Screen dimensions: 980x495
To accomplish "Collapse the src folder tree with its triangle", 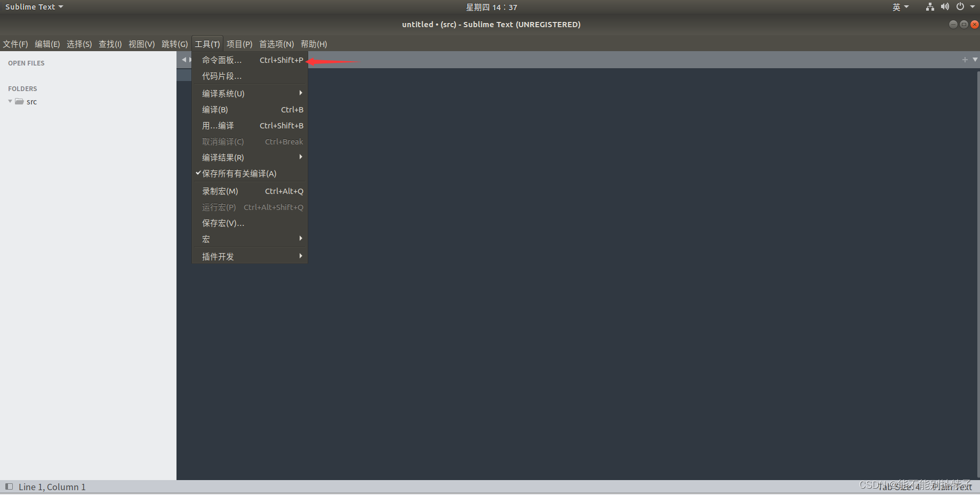I will [9, 101].
